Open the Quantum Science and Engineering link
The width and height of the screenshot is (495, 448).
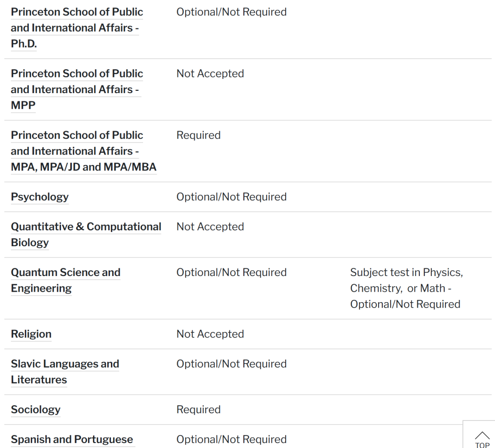pos(65,273)
